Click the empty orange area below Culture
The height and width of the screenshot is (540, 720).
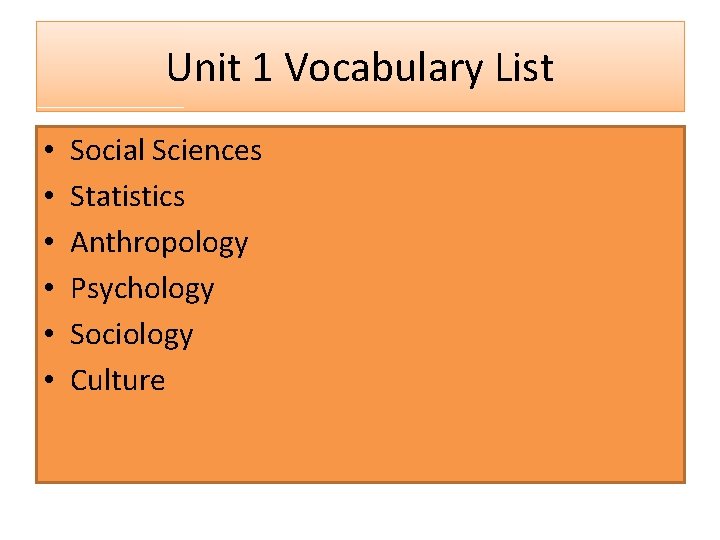tap(360, 435)
